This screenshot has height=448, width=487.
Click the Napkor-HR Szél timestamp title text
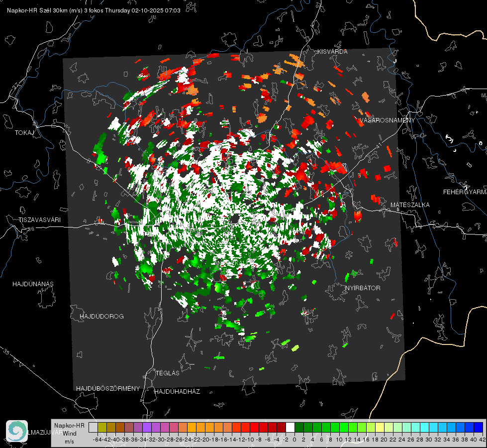(x=94, y=10)
